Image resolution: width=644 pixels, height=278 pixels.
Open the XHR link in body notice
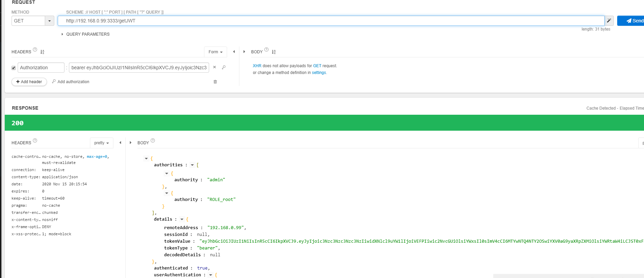(x=257, y=66)
